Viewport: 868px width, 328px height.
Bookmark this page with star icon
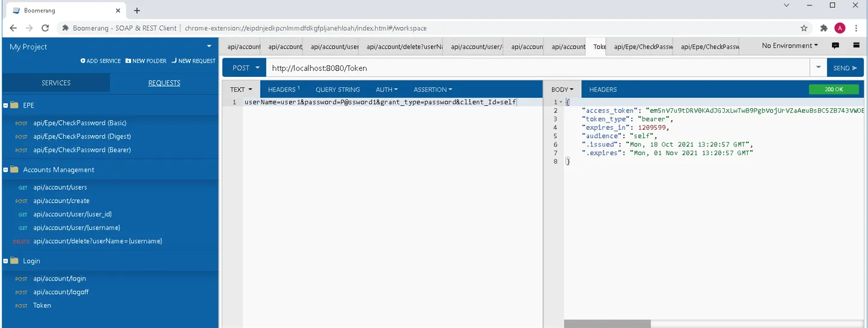coord(804,28)
